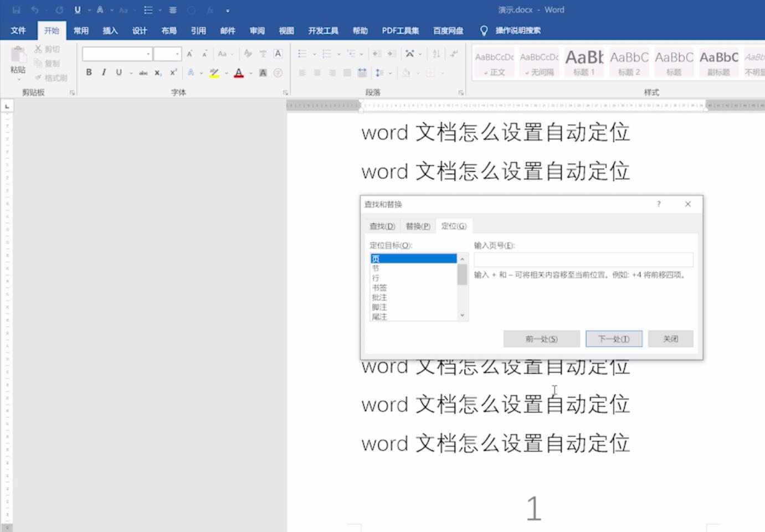
Task: Click the Next (下一处) button
Action: (614, 339)
